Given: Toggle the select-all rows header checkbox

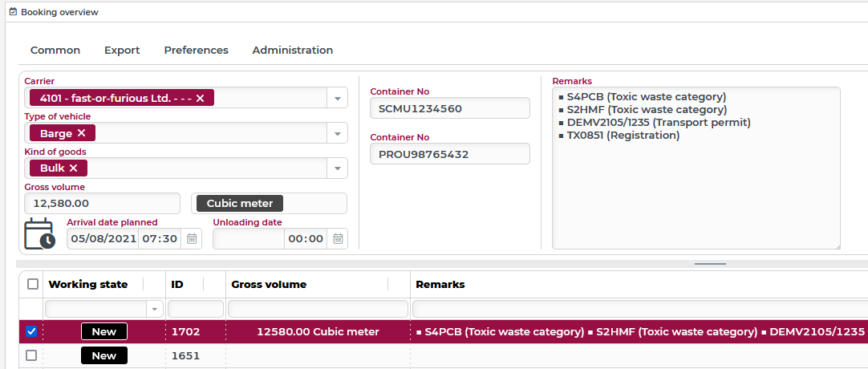Looking at the screenshot, I should click(32, 284).
